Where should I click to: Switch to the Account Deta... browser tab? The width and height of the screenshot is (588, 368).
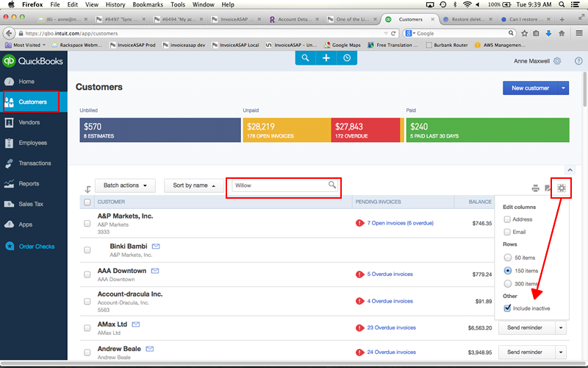(x=295, y=19)
